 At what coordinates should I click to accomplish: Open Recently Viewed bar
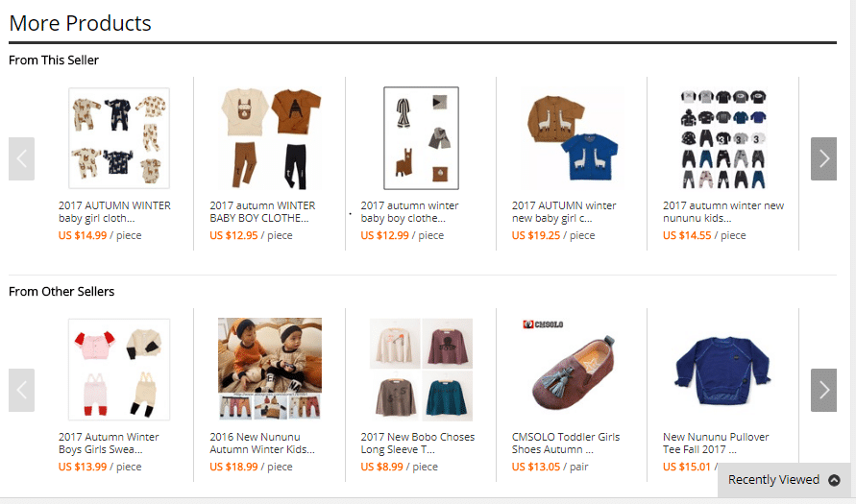coord(785,480)
